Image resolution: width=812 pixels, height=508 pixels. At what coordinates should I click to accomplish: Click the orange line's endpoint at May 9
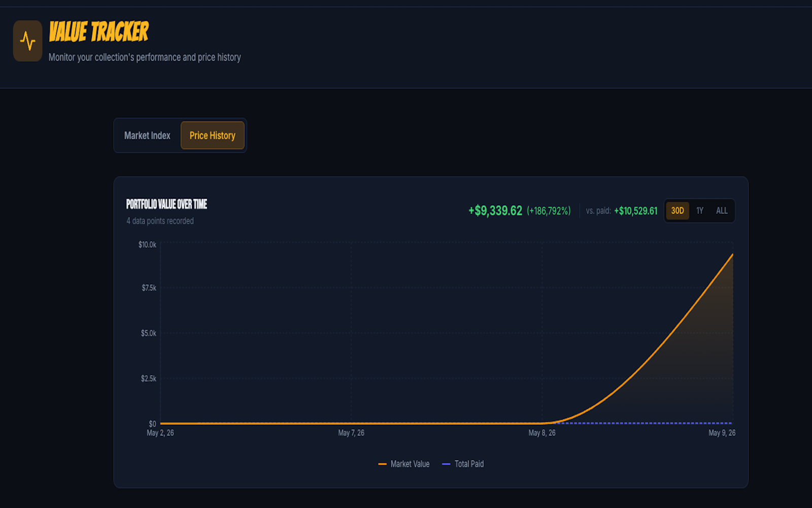click(x=732, y=255)
